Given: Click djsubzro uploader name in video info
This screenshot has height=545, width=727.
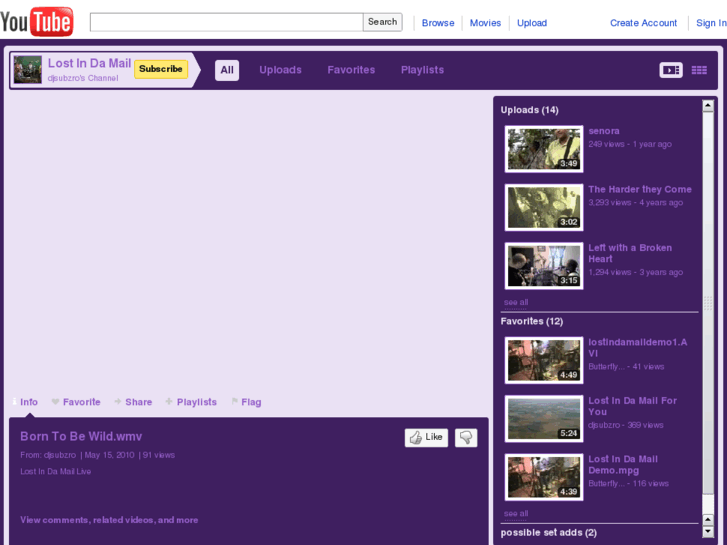Looking at the screenshot, I should [x=60, y=455].
